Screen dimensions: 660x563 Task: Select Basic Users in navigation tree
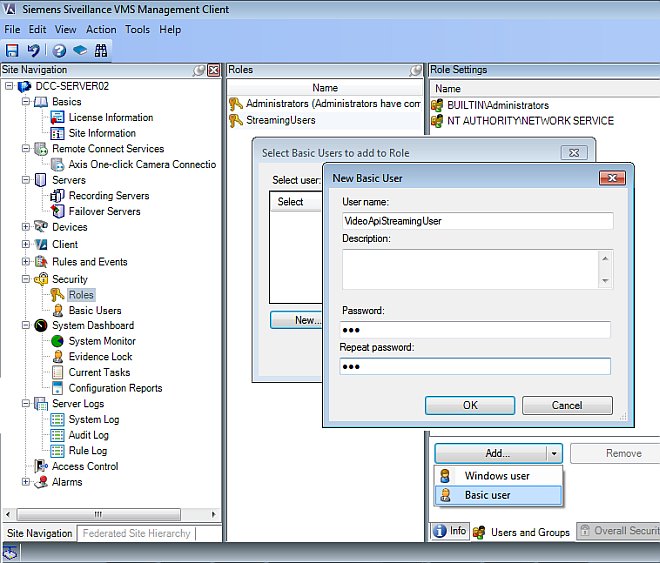(x=94, y=310)
